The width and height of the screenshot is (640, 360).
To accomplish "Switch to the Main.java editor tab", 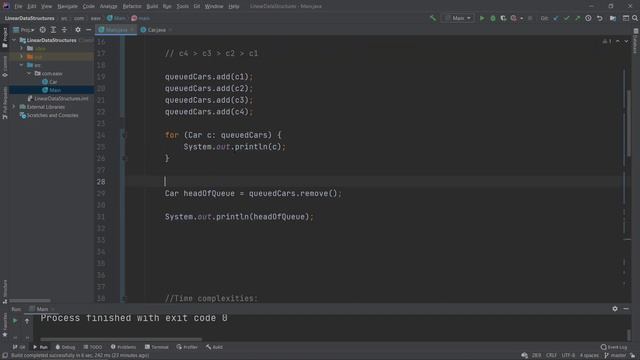I will point(116,30).
